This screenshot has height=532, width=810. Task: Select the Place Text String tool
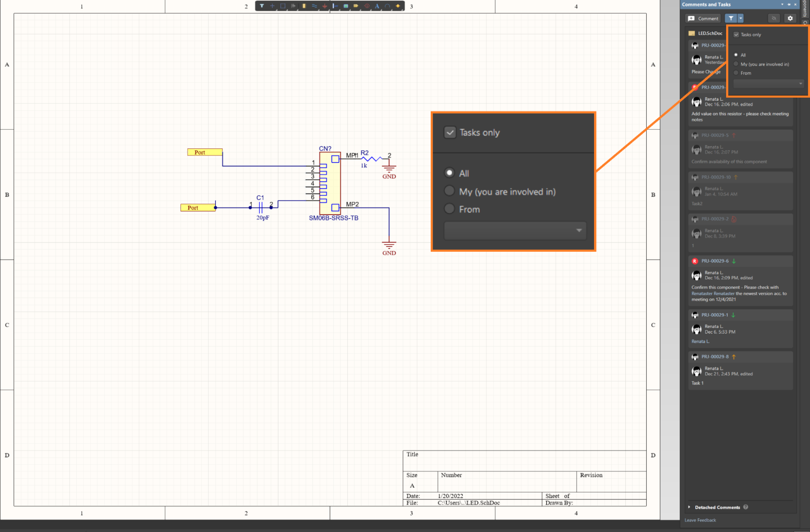377,6
